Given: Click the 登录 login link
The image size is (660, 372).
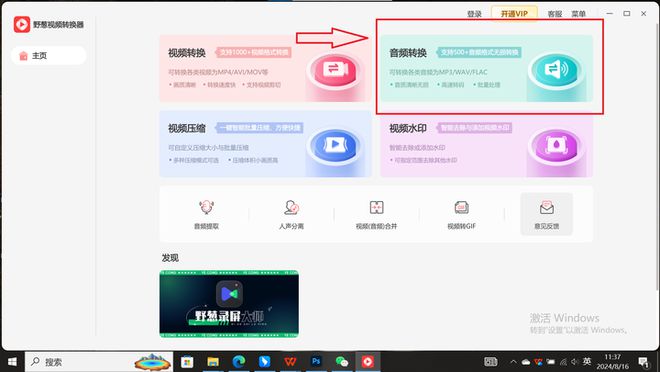Looking at the screenshot, I should (474, 14).
